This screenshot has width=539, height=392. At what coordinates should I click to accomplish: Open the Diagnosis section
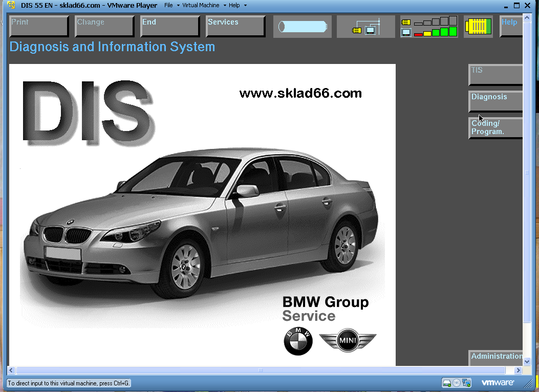(495, 101)
